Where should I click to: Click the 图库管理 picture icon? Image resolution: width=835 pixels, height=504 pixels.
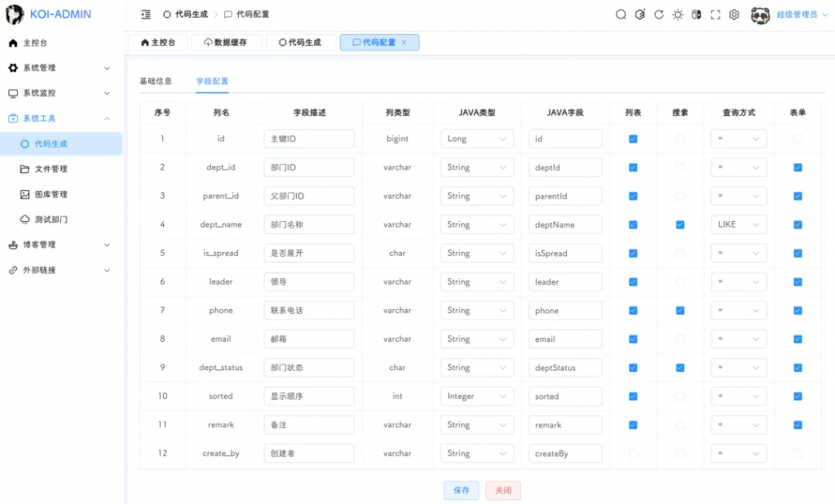pyautogui.click(x=24, y=194)
